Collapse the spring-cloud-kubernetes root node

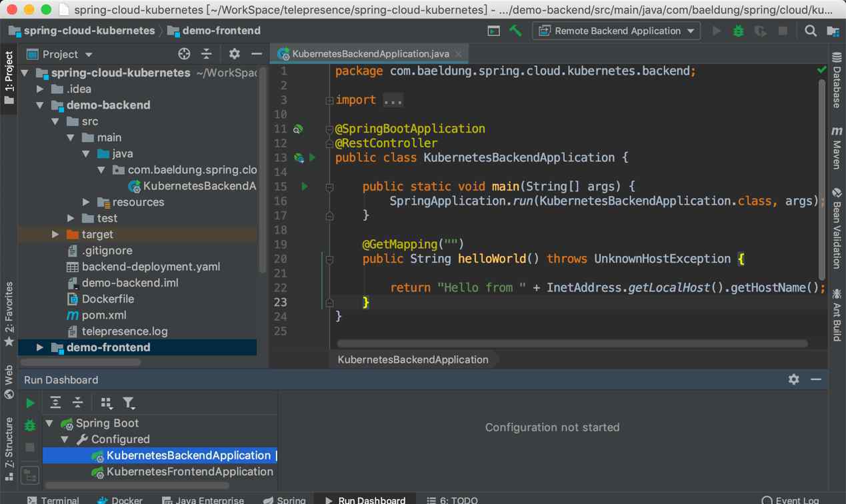click(25, 73)
